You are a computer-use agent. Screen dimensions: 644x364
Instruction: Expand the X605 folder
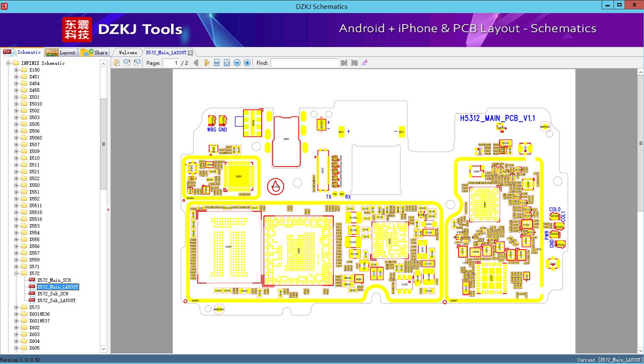pyautogui.click(x=17, y=348)
